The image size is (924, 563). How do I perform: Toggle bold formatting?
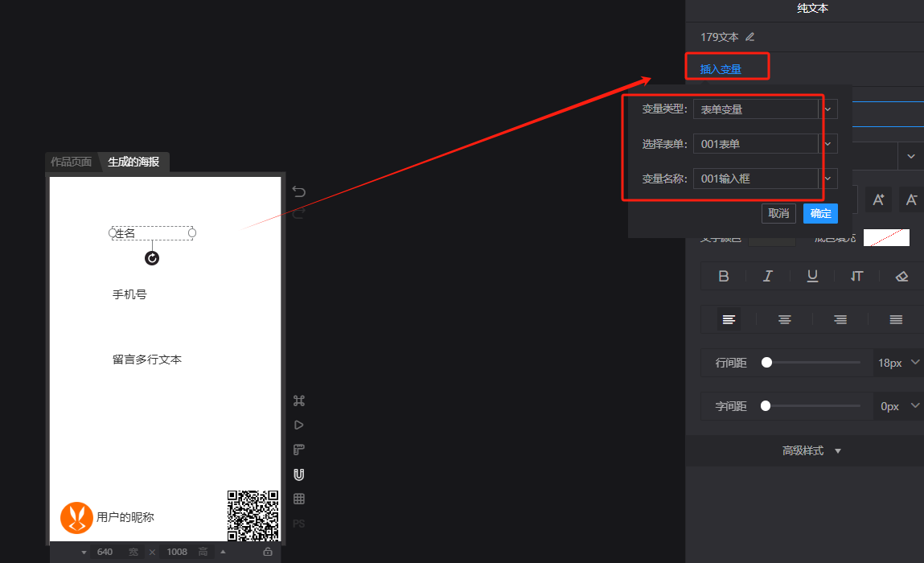[724, 276]
